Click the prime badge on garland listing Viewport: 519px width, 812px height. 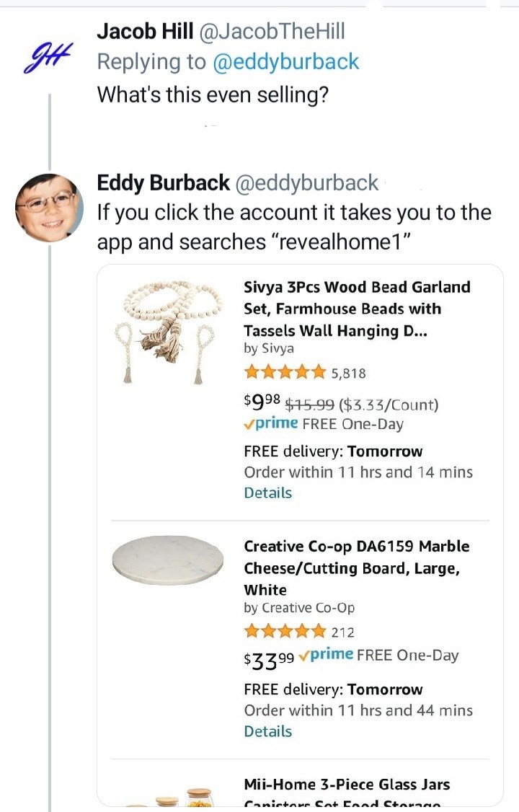[271, 424]
